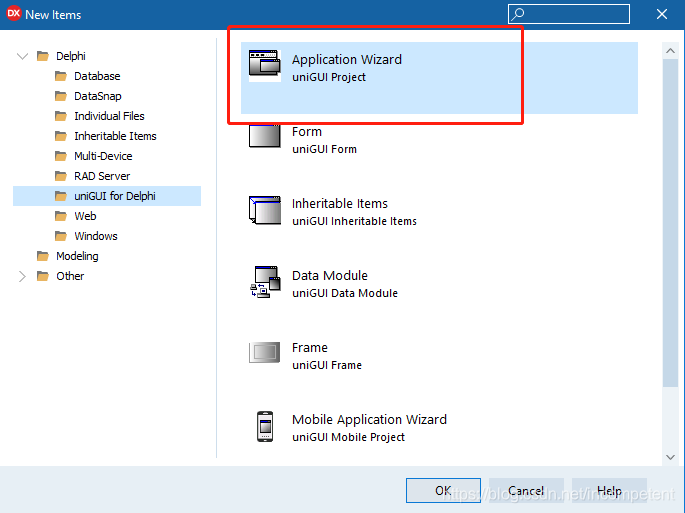The image size is (685, 513).
Task: Click 'uniGUI Frame' description text
Action: pos(327,365)
